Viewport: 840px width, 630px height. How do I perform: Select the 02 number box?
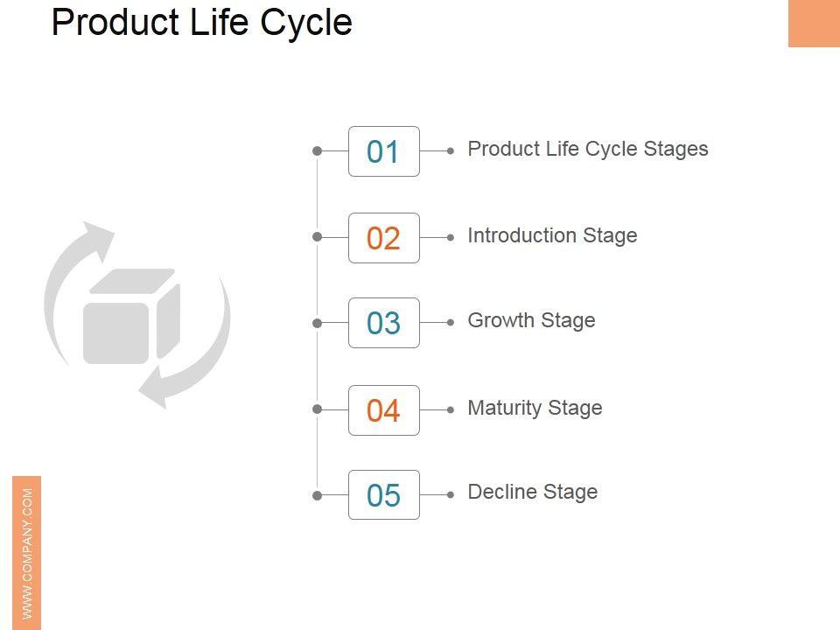(384, 238)
